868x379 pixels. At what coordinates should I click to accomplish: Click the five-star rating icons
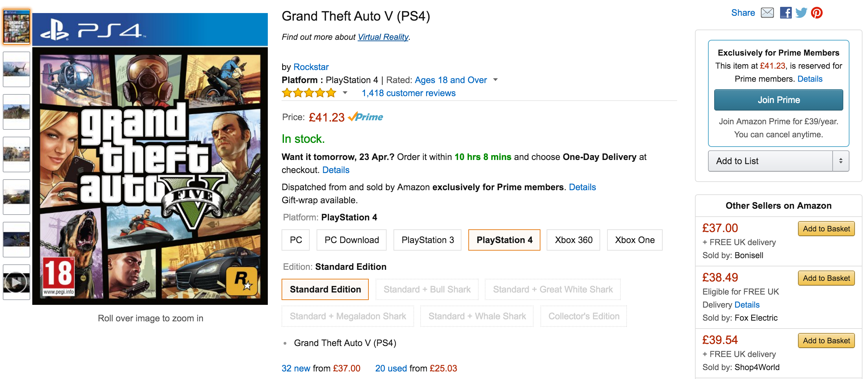point(309,93)
